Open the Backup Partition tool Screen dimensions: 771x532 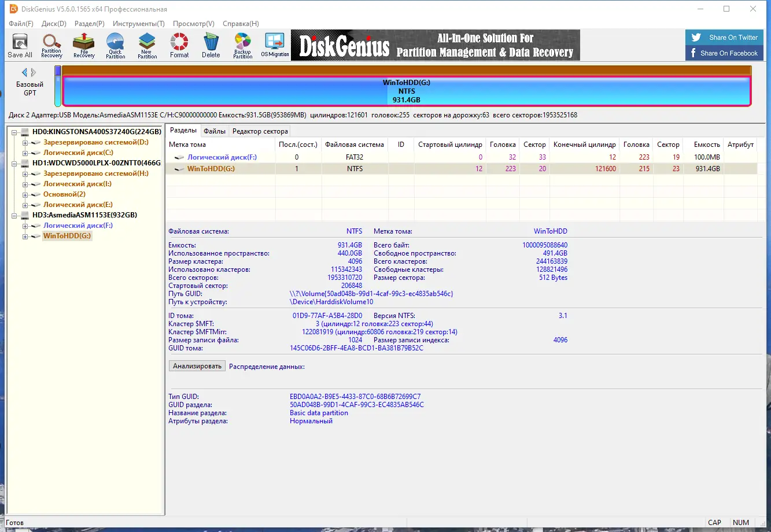243,46
